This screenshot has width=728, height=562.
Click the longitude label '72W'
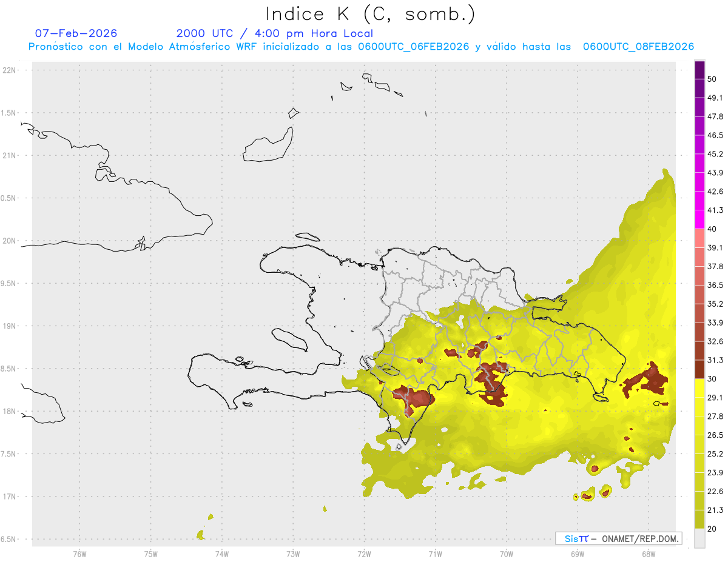click(x=364, y=554)
